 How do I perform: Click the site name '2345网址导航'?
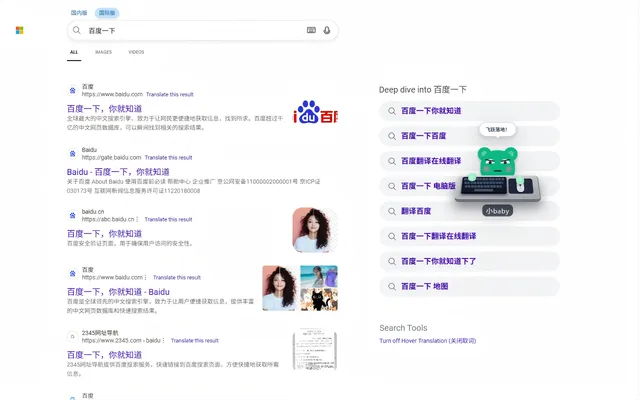tap(100, 333)
